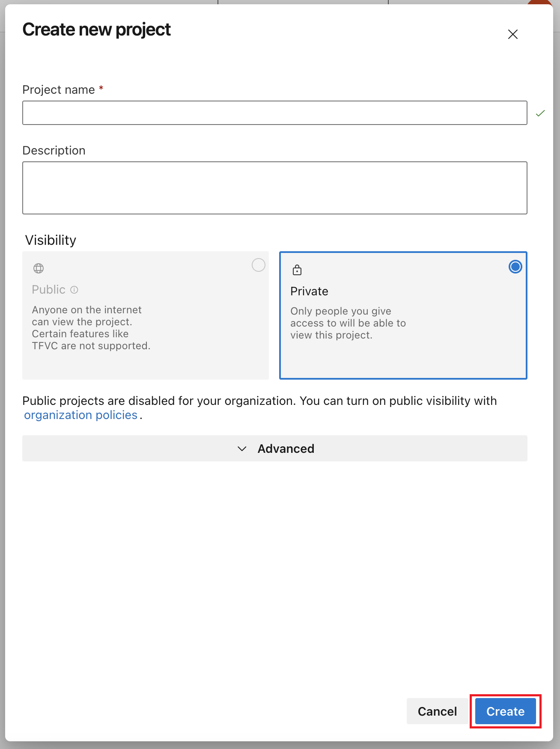Click the Private option title text
The image size is (560, 749).
(x=309, y=291)
